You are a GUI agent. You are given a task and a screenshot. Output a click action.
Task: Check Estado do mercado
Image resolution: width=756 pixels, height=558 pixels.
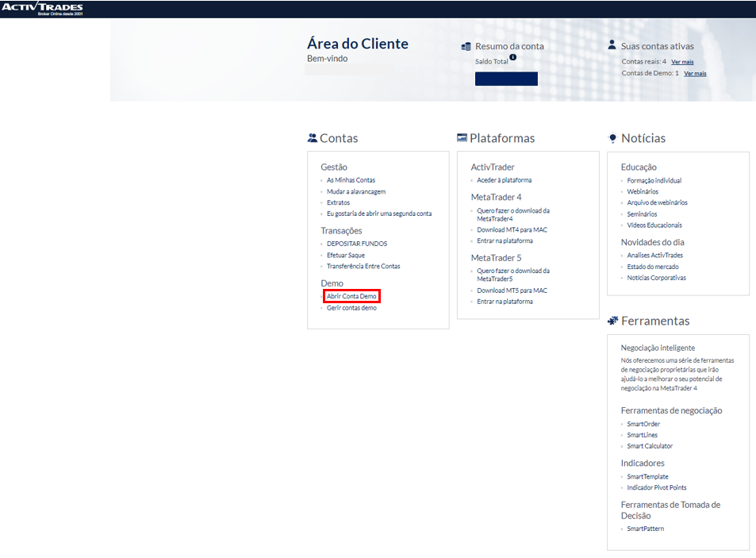[653, 267]
